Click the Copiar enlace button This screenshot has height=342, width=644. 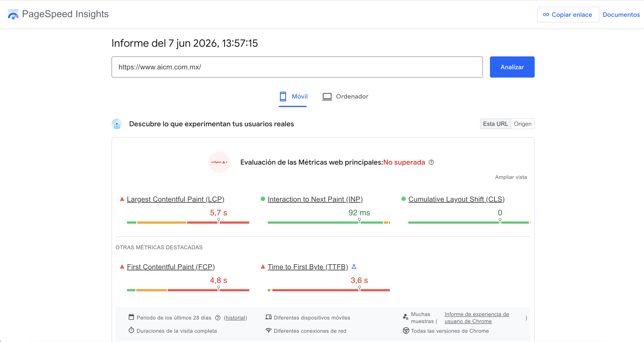click(x=568, y=15)
